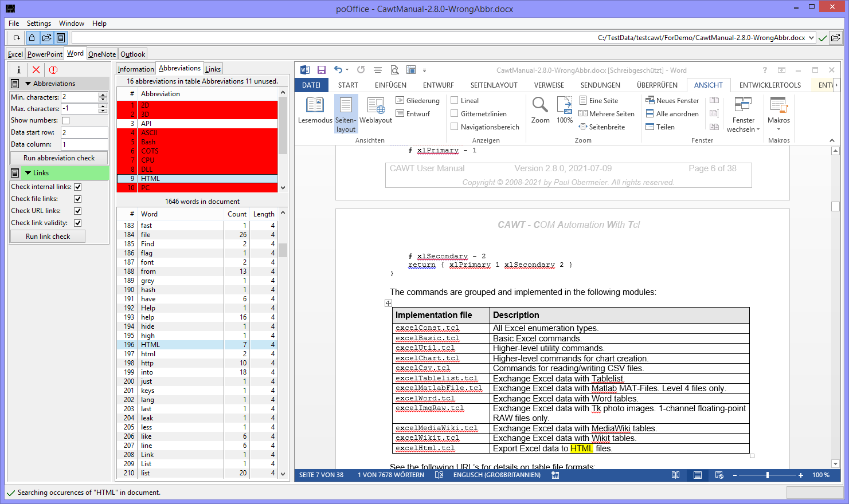
Task: Click the Save icon in Word quick access toolbar
Action: (321, 70)
